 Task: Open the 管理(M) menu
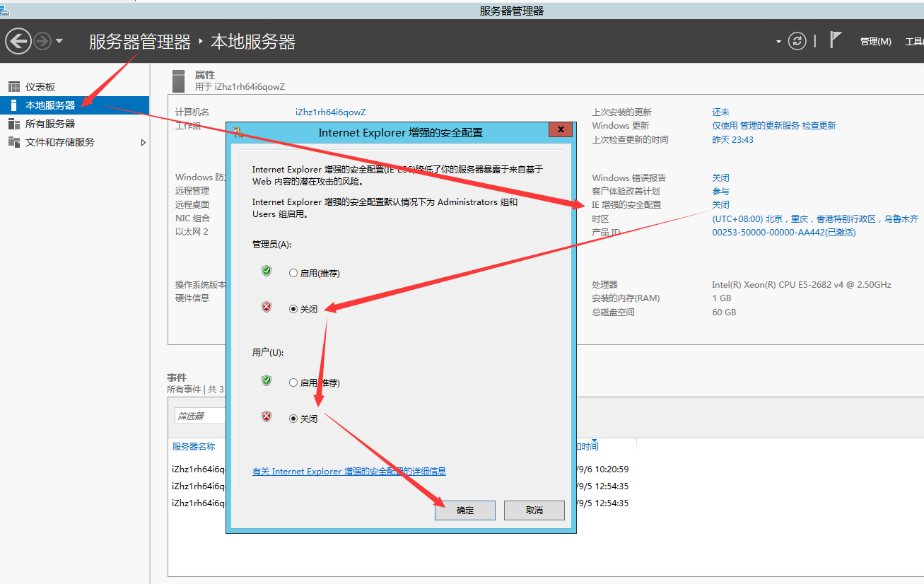tap(875, 42)
